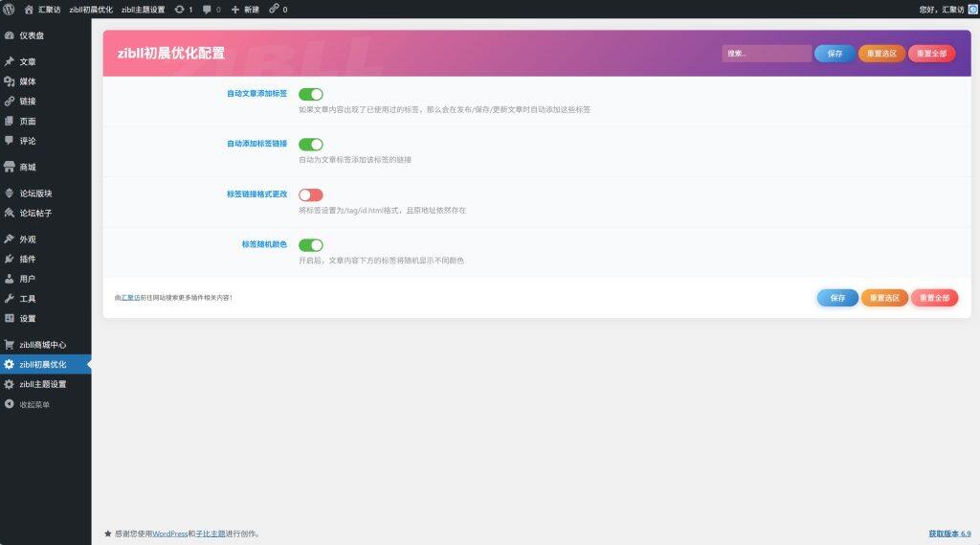
Task: Disable the 自动文章添加标签 toggle
Action: [x=311, y=94]
